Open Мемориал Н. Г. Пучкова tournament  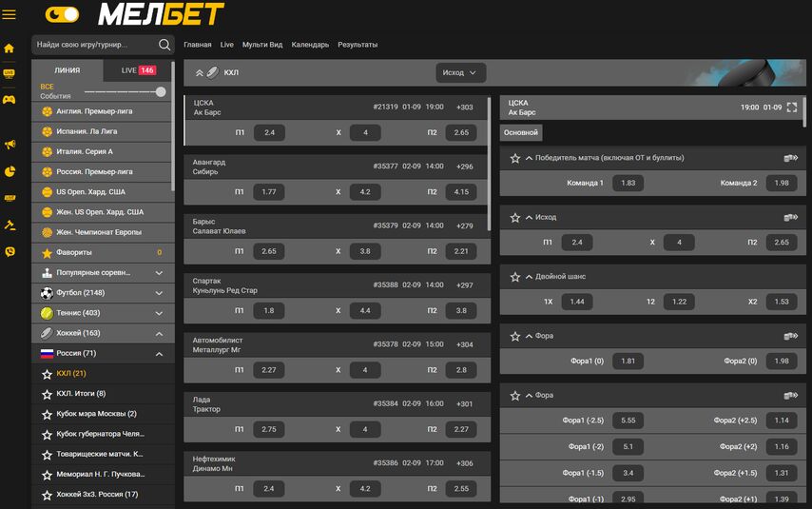(103, 475)
